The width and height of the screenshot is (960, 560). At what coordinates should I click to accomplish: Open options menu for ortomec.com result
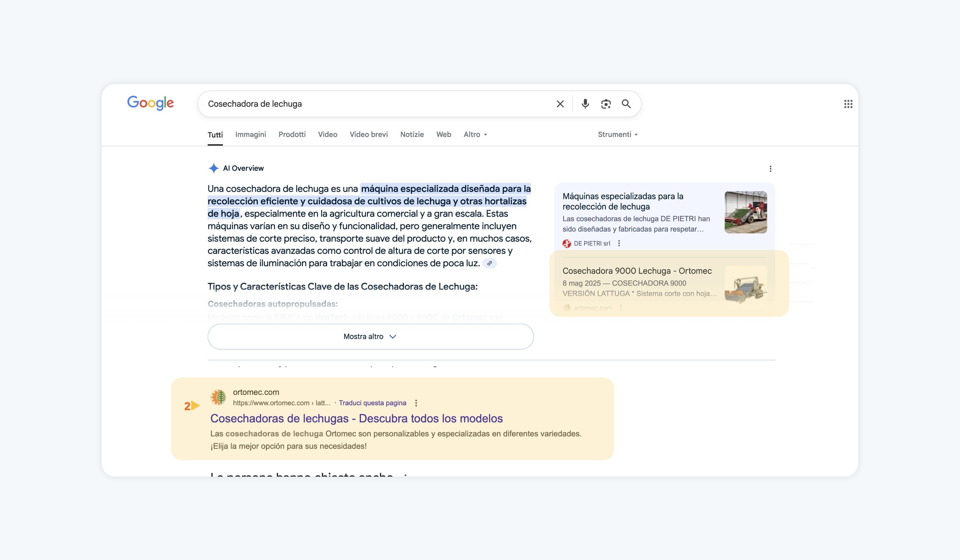416,403
